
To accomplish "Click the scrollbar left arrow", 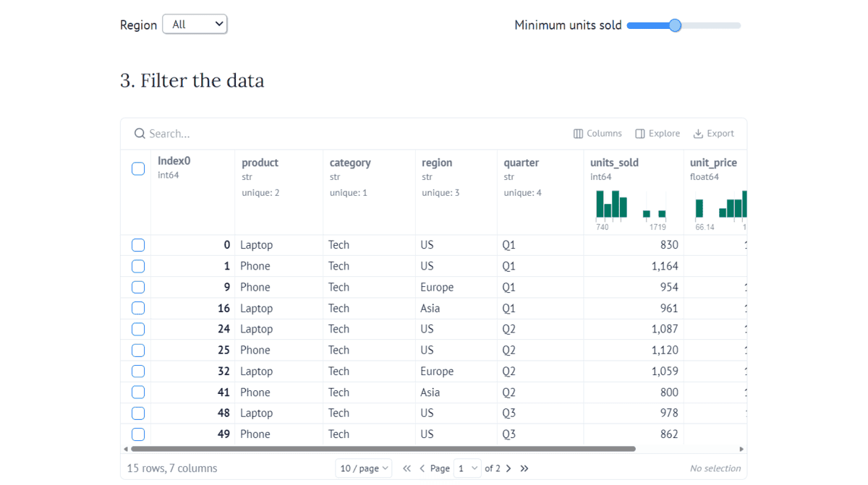I will point(126,449).
